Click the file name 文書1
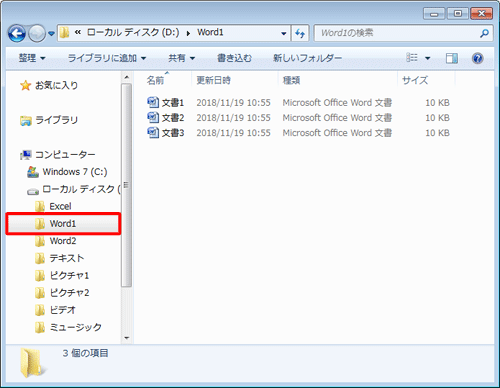The height and width of the screenshot is (388, 500). (x=173, y=103)
